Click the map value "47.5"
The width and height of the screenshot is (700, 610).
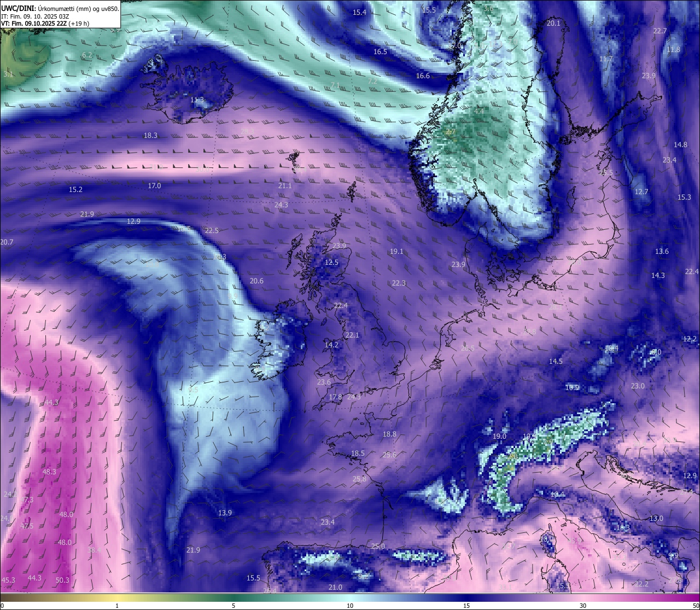point(27,526)
